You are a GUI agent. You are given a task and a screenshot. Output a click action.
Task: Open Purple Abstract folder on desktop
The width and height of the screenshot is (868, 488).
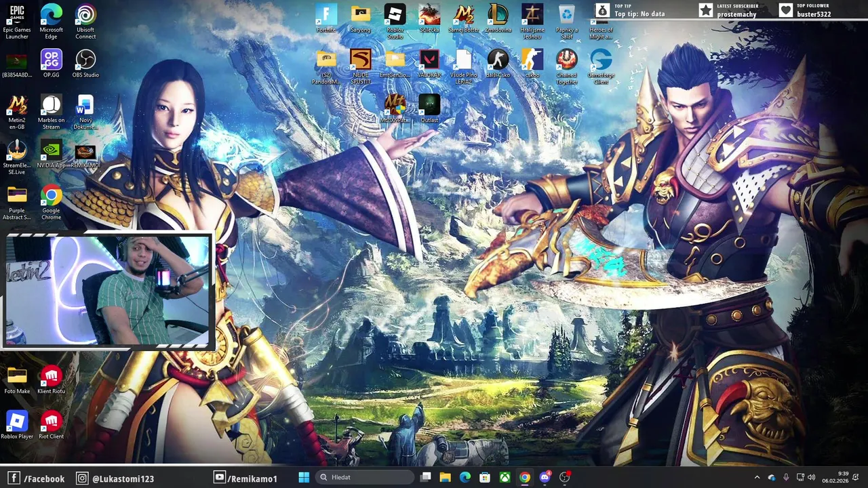coord(17,203)
